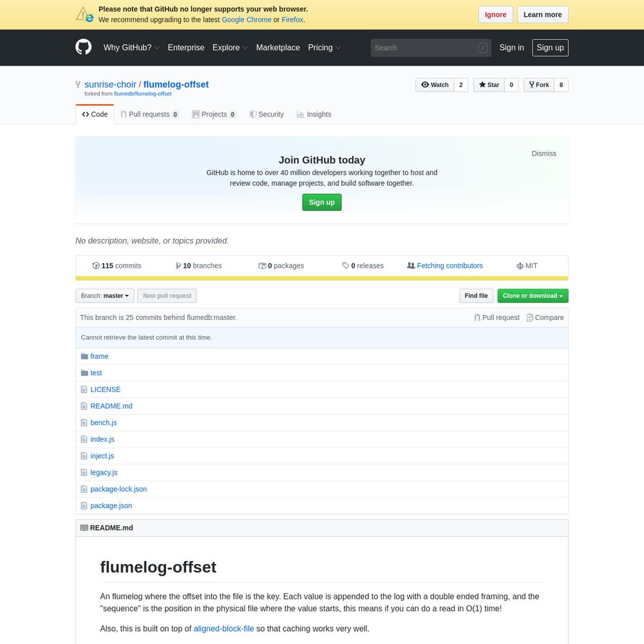Click the yellow language bar
The height and width of the screenshot is (644, 644).
click(x=321, y=278)
